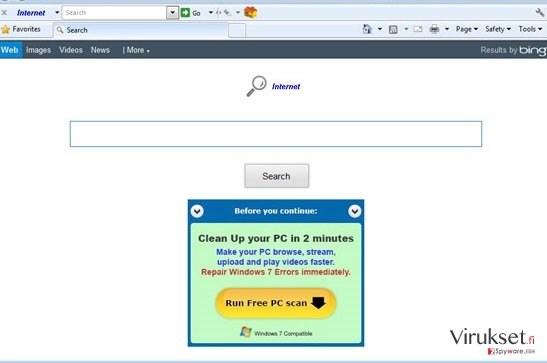Open a new blank tab button
Image resolution: width=547 pixels, height=363 pixels.
[x=237, y=31]
